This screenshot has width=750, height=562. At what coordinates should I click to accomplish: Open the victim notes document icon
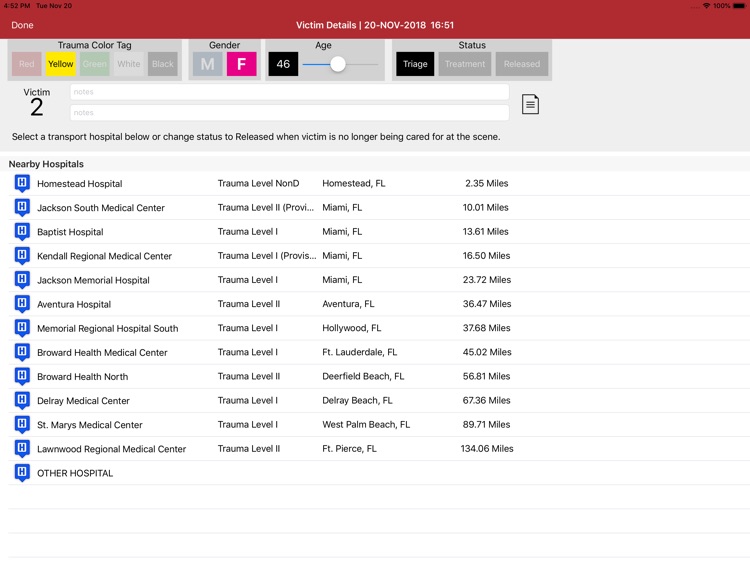click(530, 104)
